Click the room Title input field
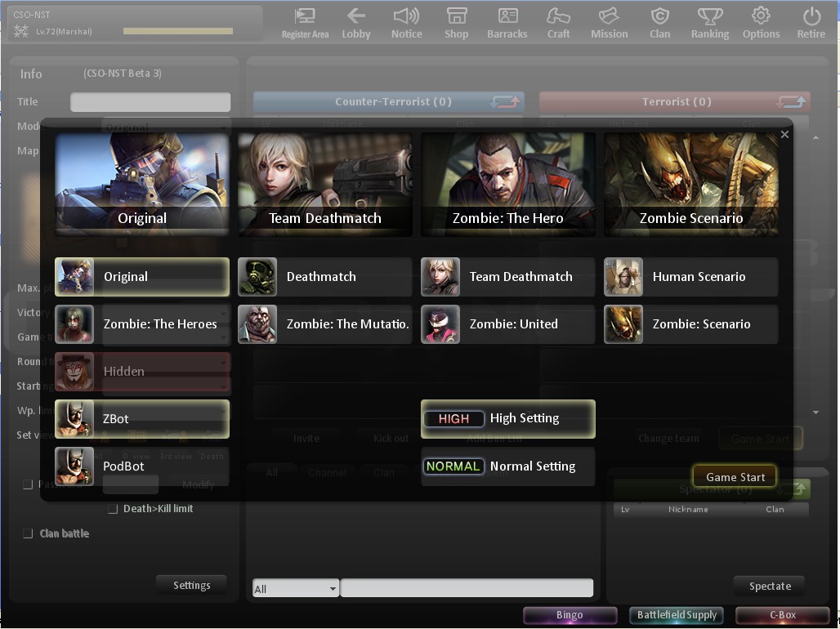 150,102
